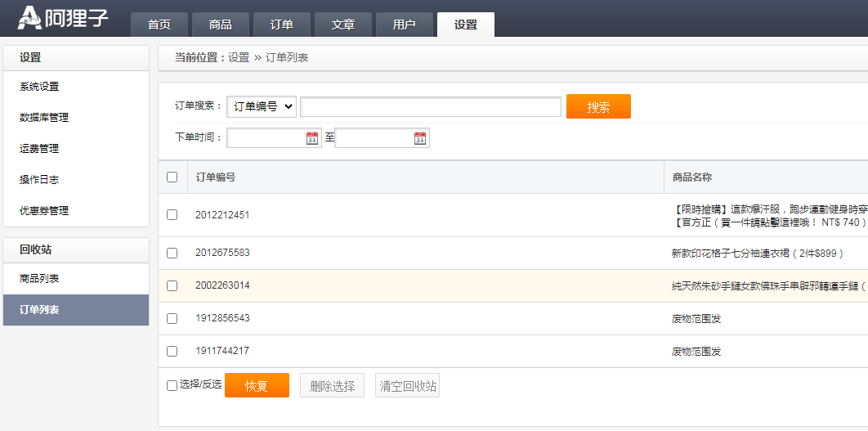Focus the order search text field
Image resolution: width=868 pixels, height=431 pixels.
pyautogui.click(x=430, y=106)
